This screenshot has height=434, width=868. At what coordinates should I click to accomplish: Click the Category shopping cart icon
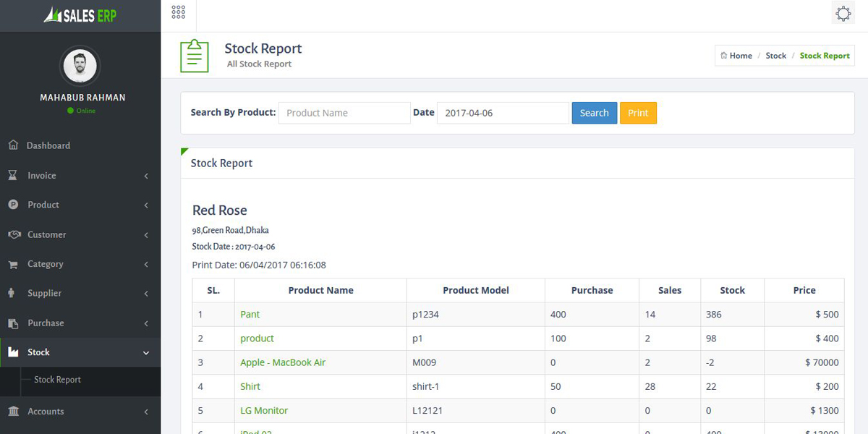tap(13, 265)
